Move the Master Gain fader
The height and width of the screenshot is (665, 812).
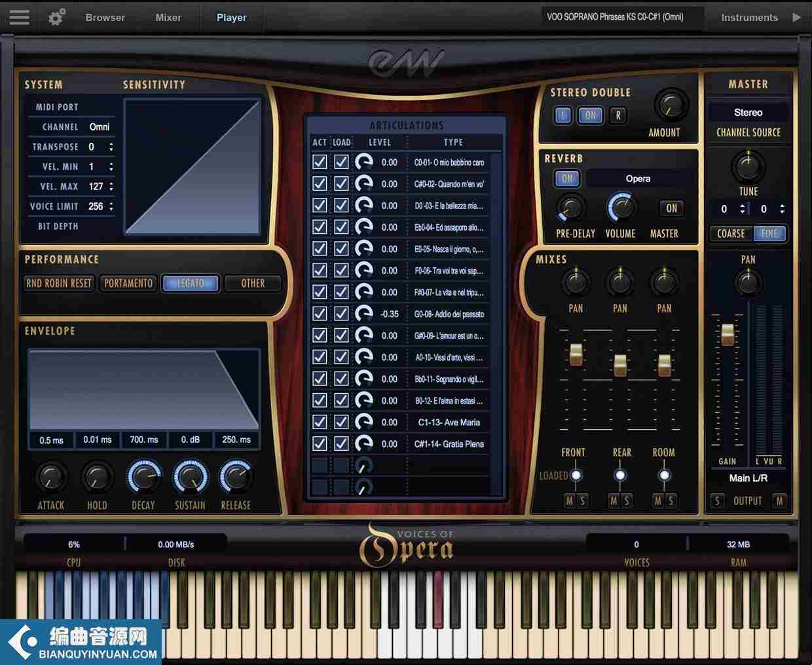pyautogui.click(x=728, y=334)
